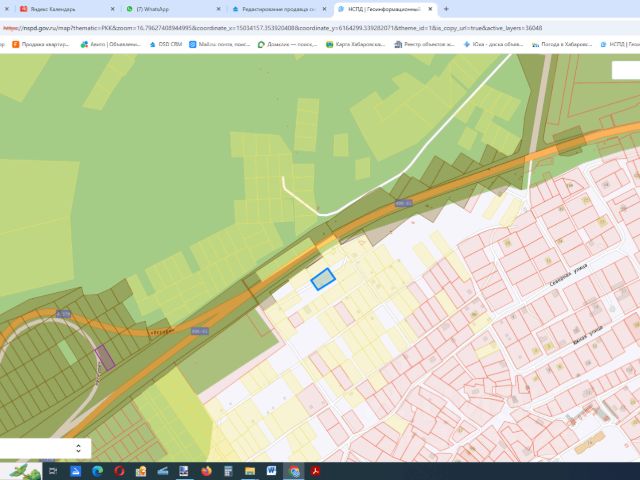Click the up/down stepper arrows in the white box
Image resolution: width=640 pixels, height=480 pixels.
[78, 448]
